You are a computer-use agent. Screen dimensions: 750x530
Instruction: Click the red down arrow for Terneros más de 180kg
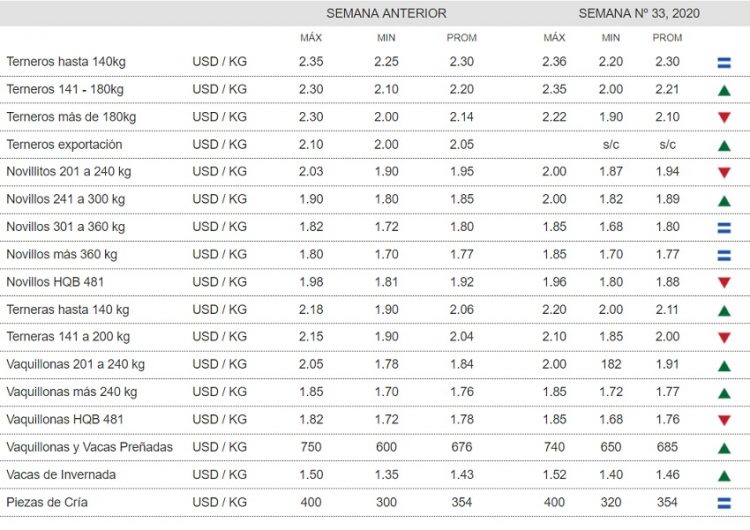722,118
